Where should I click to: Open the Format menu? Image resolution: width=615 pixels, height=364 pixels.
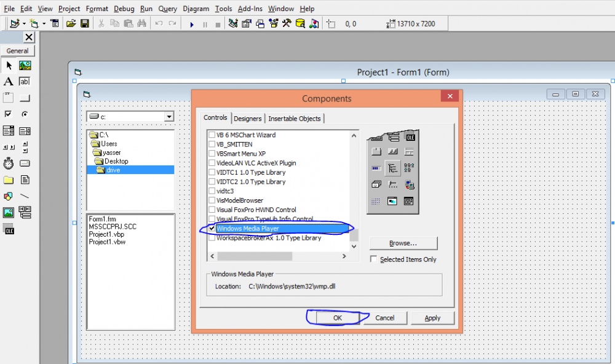(x=97, y=9)
